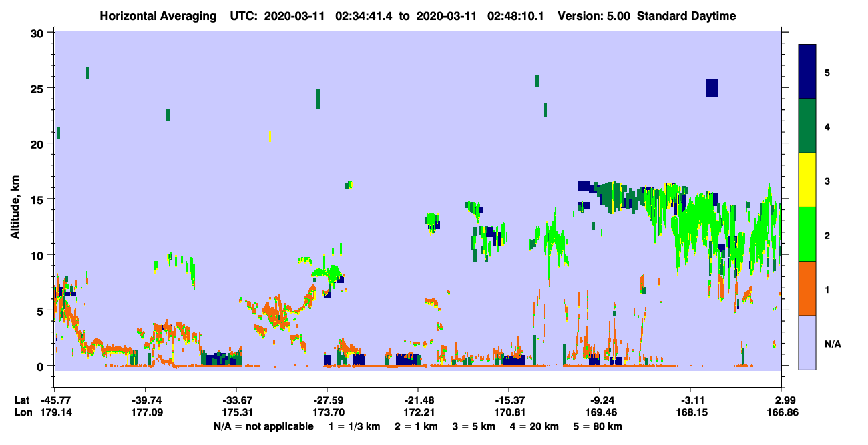Click longitude value 177.09
Viewport: 868px width, 445px height.
(146, 412)
